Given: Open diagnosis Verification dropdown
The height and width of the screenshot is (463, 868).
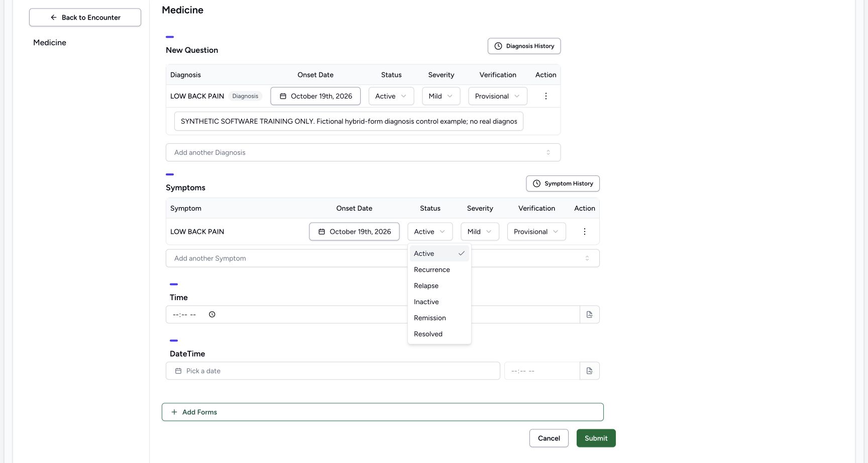Looking at the screenshot, I should (x=498, y=96).
